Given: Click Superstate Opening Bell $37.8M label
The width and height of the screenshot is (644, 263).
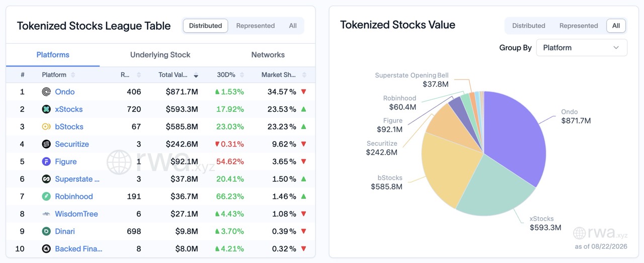Looking at the screenshot, I should click(x=412, y=80).
